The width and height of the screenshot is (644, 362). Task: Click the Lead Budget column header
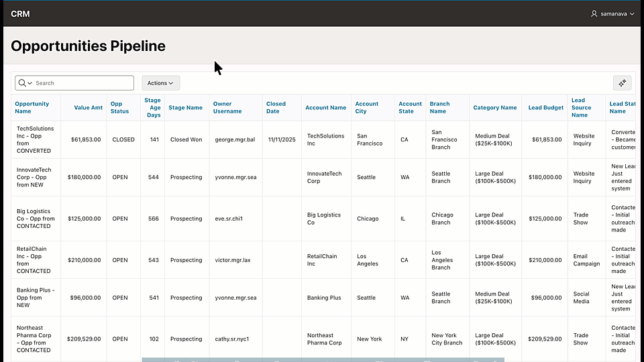[546, 107]
